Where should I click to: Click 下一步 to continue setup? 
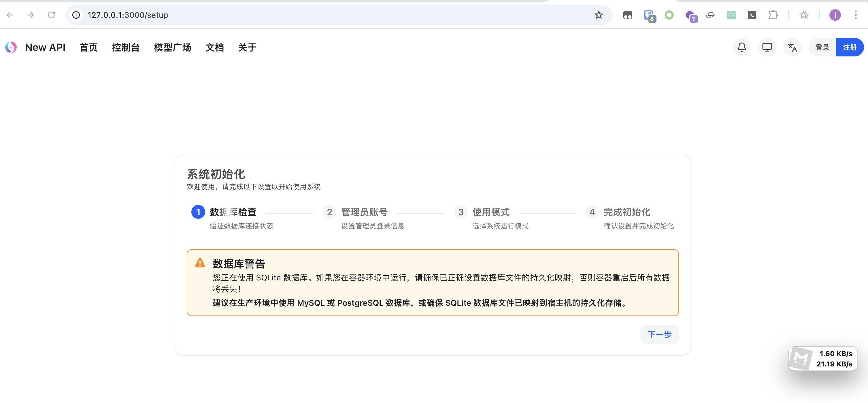tap(659, 334)
